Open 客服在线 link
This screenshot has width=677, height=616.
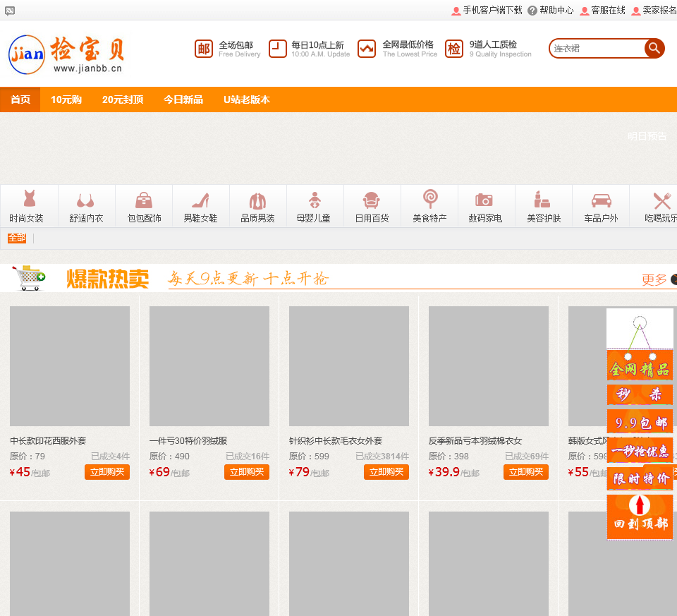coord(608,11)
